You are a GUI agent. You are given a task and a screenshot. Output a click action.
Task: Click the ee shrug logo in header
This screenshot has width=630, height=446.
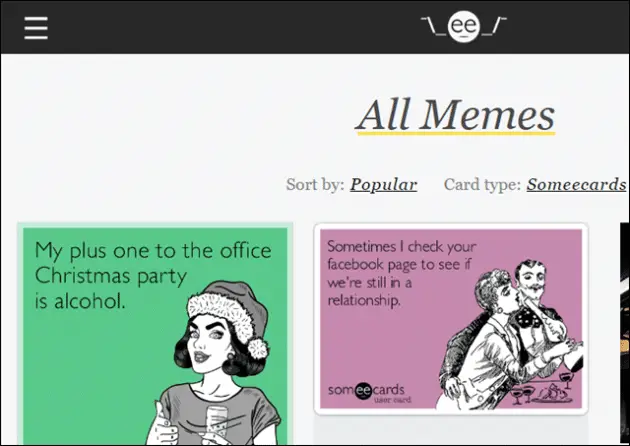464,27
